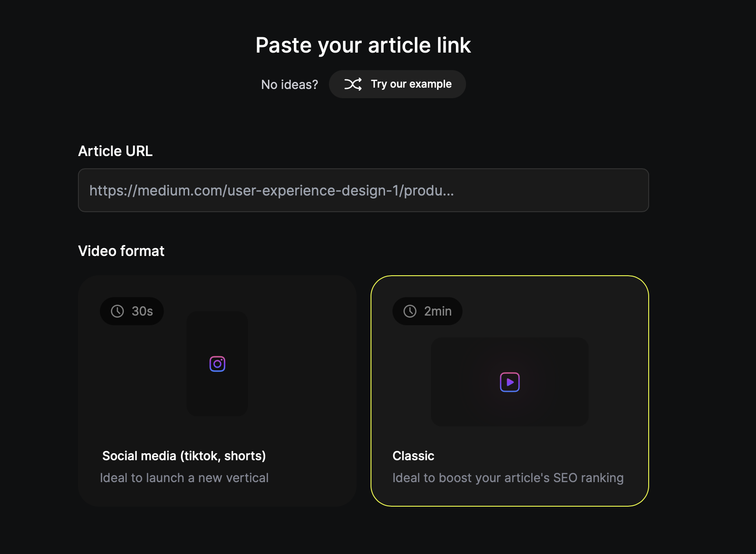The image size is (756, 554).
Task: Click the clock icon beside 2min
Action: click(x=410, y=311)
